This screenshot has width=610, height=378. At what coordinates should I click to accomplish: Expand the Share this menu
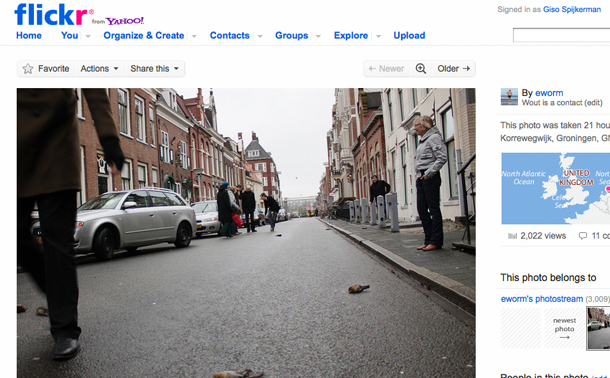(154, 69)
